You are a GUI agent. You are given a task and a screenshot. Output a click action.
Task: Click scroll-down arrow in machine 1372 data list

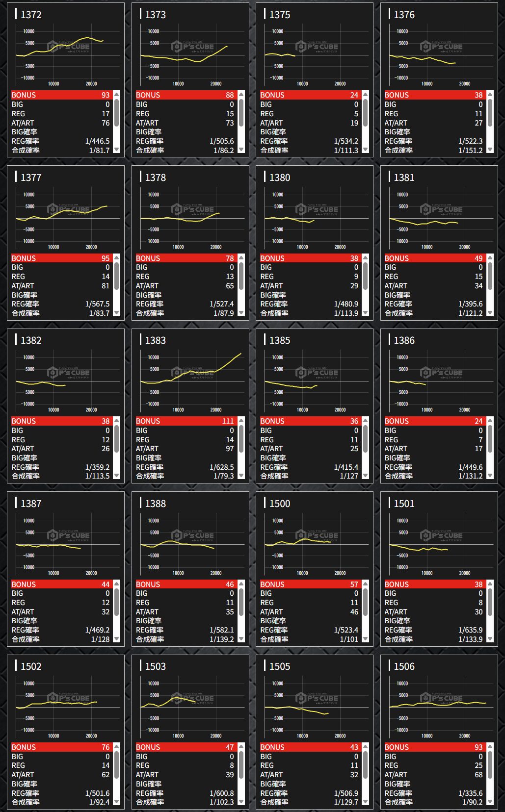pyautogui.click(x=116, y=150)
